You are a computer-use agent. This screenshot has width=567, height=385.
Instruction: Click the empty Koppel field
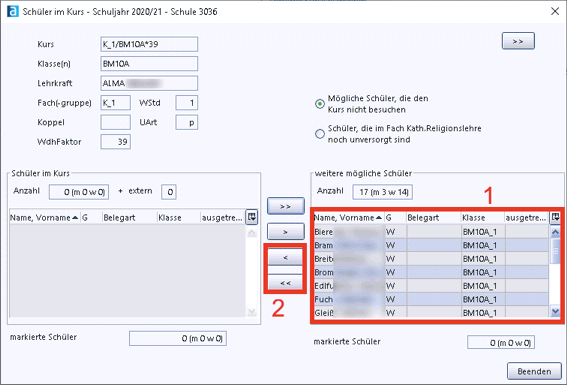coord(115,122)
